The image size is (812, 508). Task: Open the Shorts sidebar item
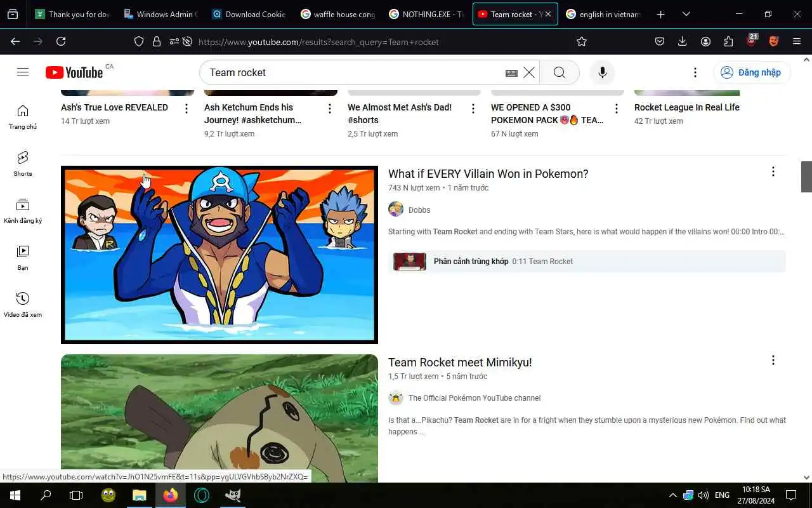[23, 164]
